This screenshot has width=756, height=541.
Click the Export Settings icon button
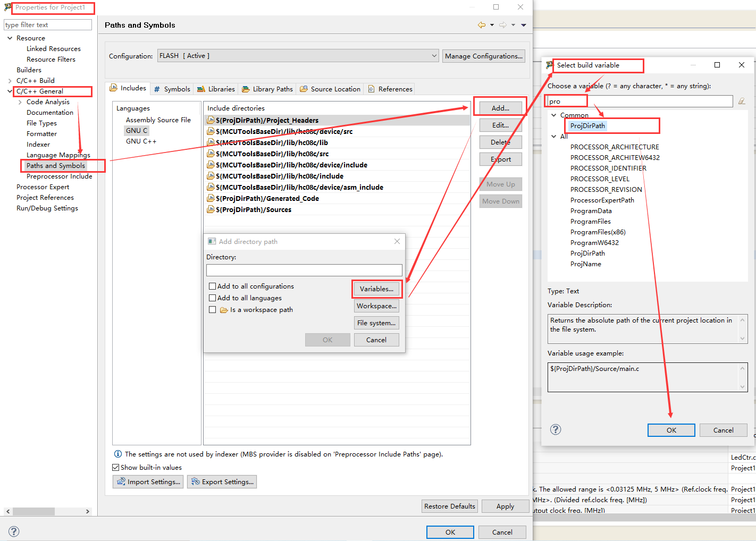click(x=222, y=481)
